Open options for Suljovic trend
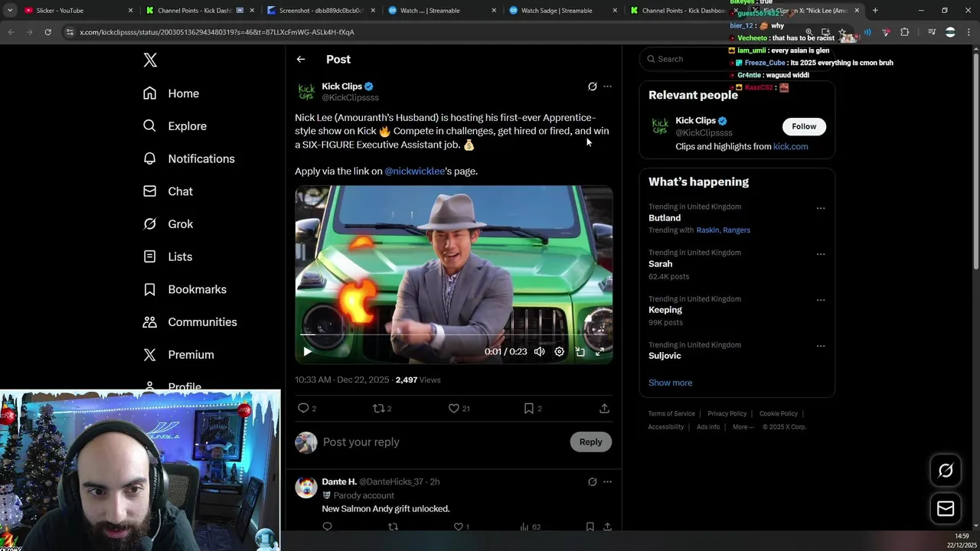The width and height of the screenshot is (980, 551). (820, 346)
